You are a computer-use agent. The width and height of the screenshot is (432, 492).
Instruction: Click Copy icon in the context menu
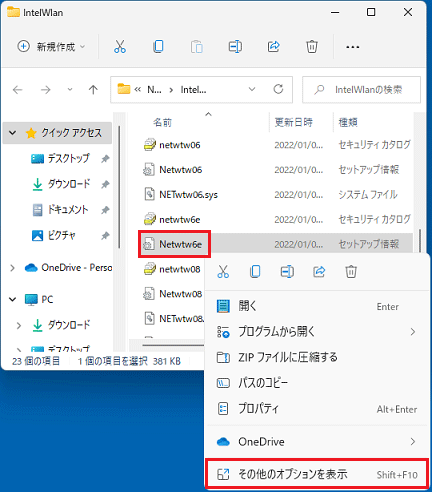(255, 271)
